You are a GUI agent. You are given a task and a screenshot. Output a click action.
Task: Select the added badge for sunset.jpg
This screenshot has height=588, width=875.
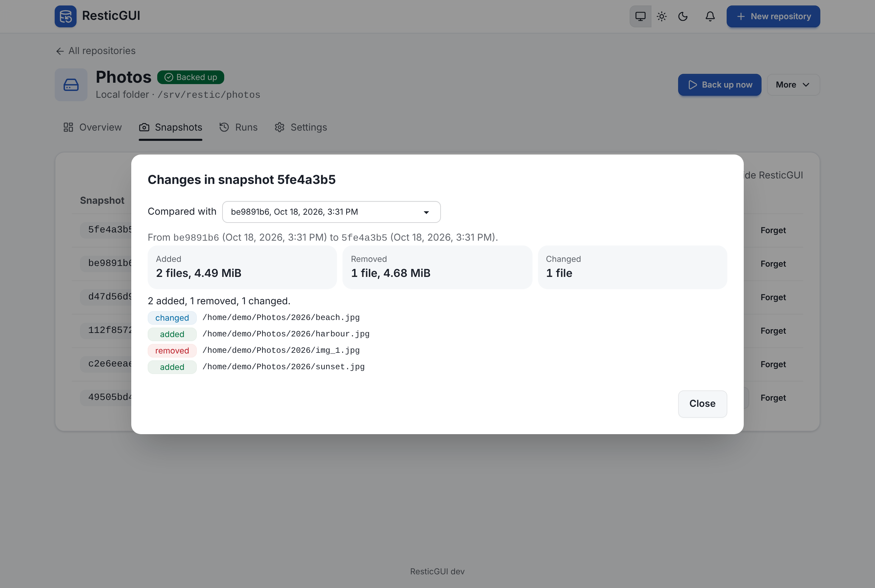[172, 367]
